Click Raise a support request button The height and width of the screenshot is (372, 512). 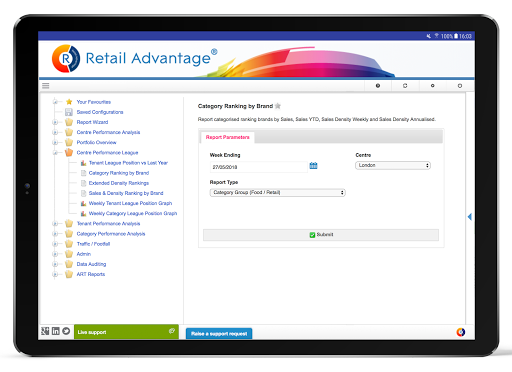(219, 334)
